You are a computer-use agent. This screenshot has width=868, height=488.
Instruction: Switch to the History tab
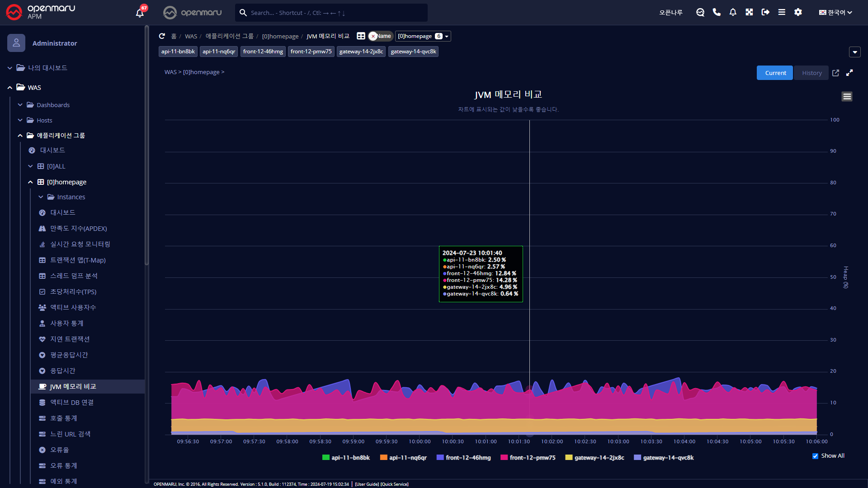pyautogui.click(x=811, y=73)
